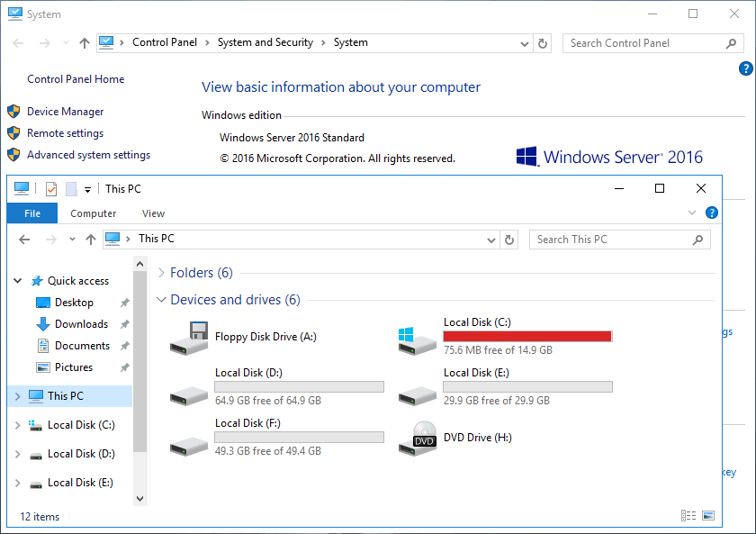Open the Floppy Disk Drive (A:) icon
Viewport: 756px width, 534px height.
pos(189,338)
